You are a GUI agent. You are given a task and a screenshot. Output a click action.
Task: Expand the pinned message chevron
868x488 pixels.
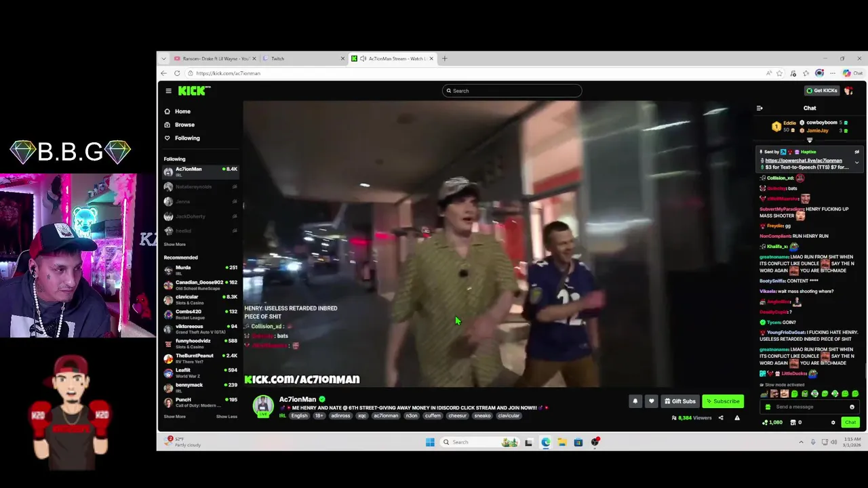856,163
